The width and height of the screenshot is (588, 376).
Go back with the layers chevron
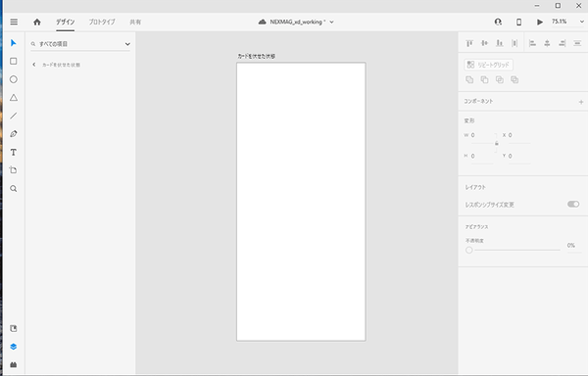coord(34,65)
